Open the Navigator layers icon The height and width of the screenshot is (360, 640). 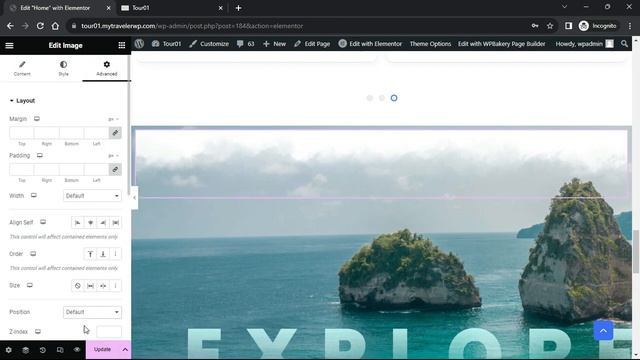pos(25,350)
